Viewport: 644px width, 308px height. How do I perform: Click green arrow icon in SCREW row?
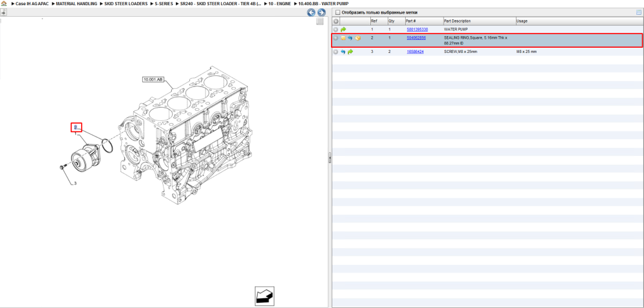(x=350, y=52)
